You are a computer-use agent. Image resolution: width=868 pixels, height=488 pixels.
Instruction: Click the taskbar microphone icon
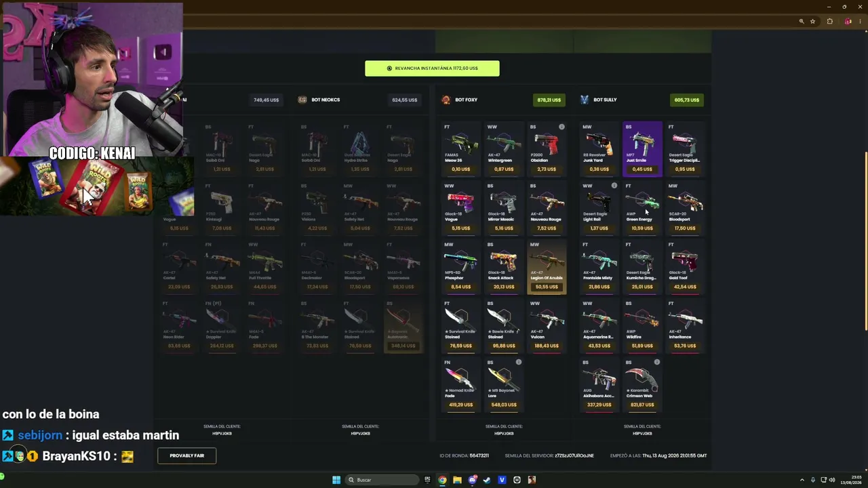click(813, 480)
